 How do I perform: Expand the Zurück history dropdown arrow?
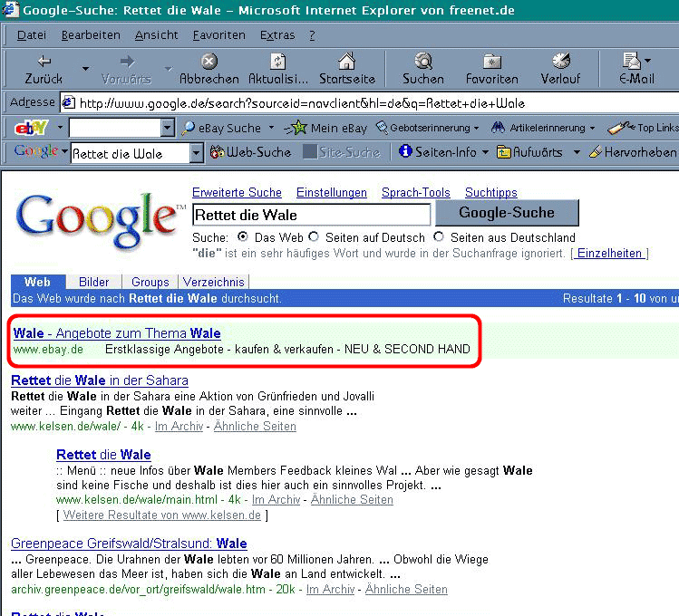click(x=86, y=69)
